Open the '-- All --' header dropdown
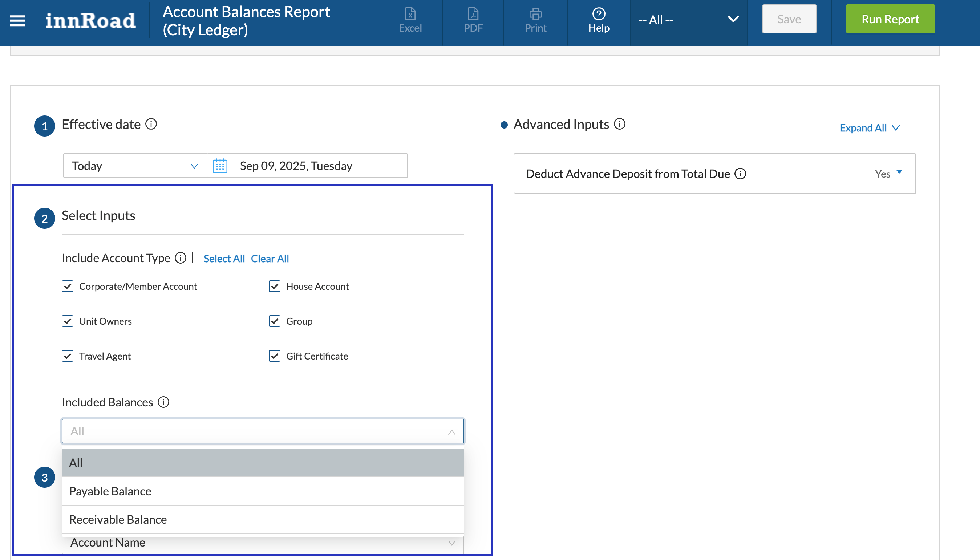 (x=688, y=20)
